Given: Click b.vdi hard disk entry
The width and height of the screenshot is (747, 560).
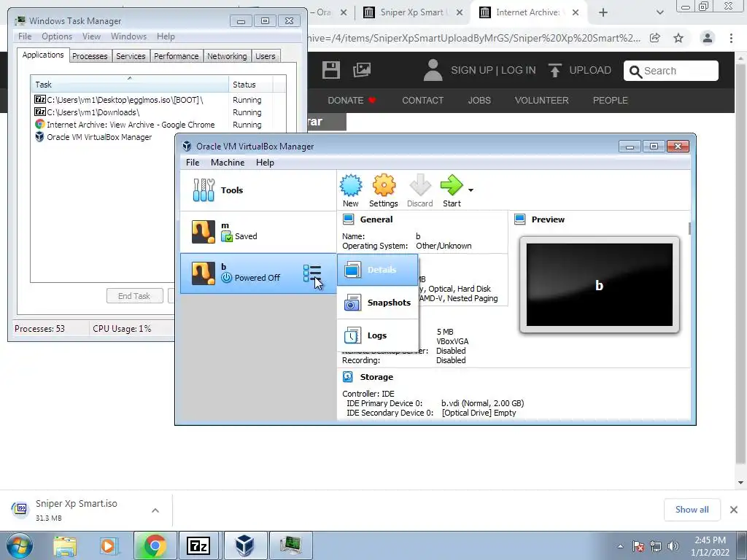Looking at the screenshot, I should (483, 403).
